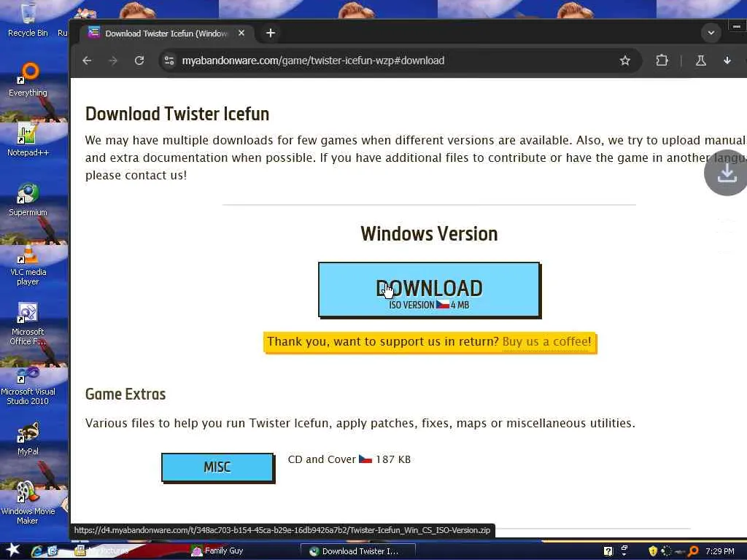Click the "Windows Version" heading
Image resolution: width=747 pixels, height=560 pixels.
click(x=429, y=234)
